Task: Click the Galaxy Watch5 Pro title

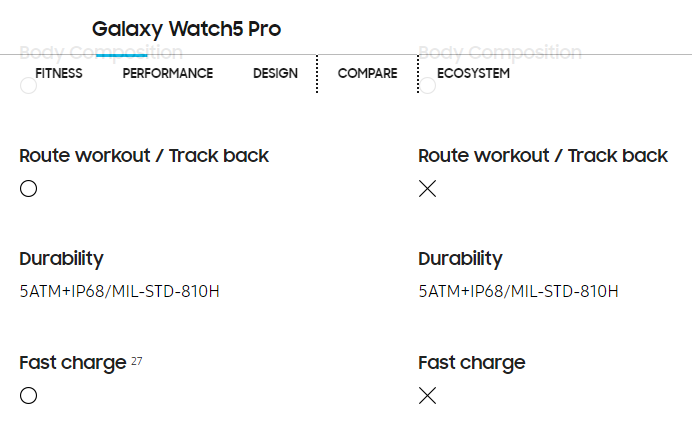Action: pyautogui.click(x=186, y=29)
